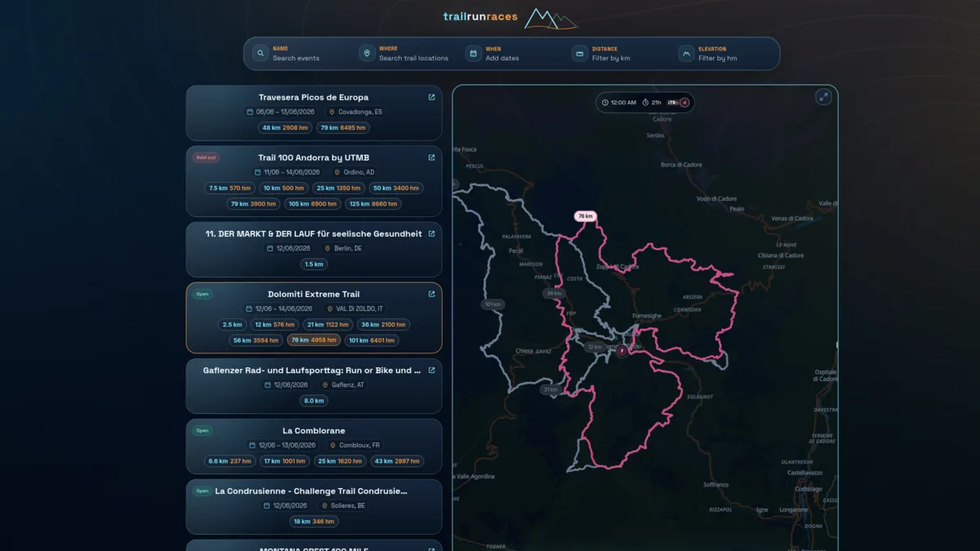Select Dolomiti 56 km 3594 hm chip

click(256, 340)
